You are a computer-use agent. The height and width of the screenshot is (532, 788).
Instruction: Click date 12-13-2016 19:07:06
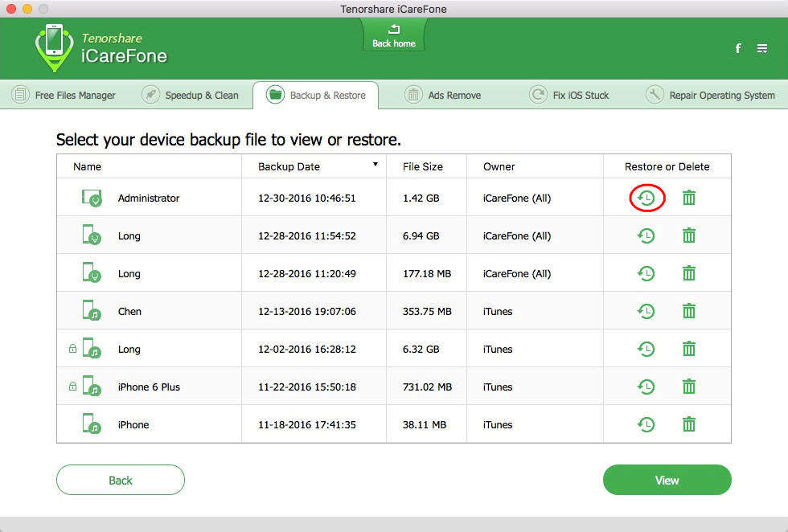click(307, 312)
